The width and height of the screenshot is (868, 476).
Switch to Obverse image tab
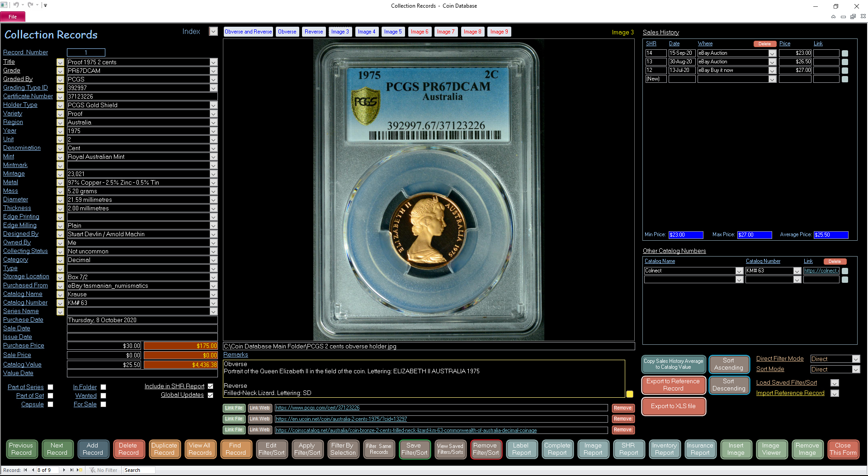pos(287,32)
